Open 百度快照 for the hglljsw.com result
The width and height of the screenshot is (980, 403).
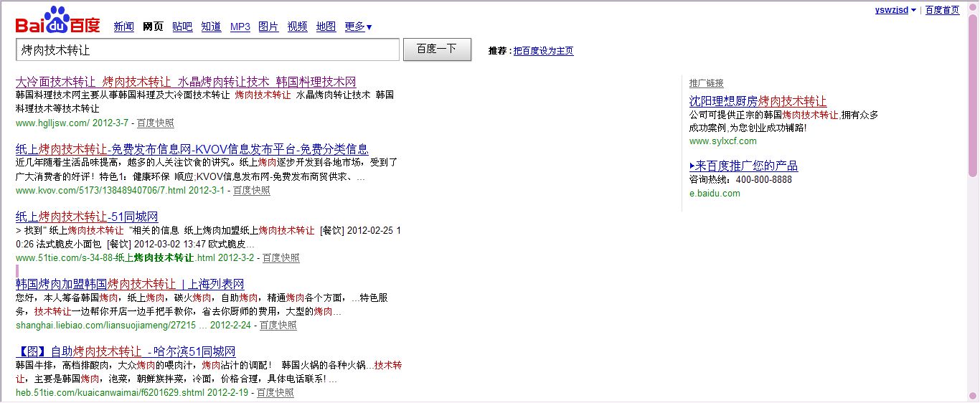(155, 123)
